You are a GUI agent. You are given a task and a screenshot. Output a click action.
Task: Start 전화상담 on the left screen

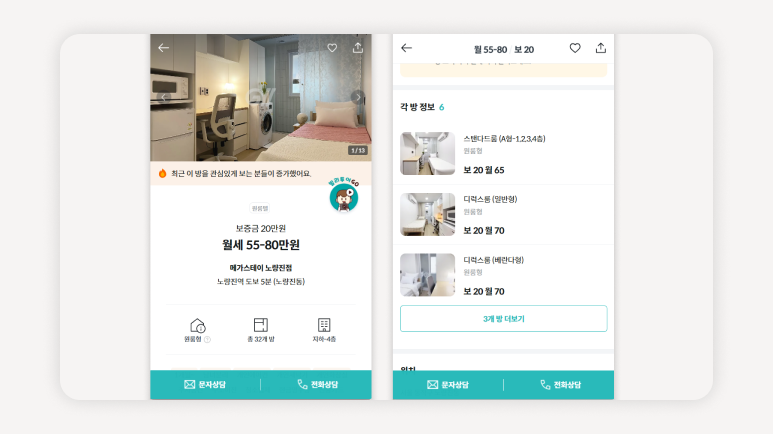click(316, 385)
